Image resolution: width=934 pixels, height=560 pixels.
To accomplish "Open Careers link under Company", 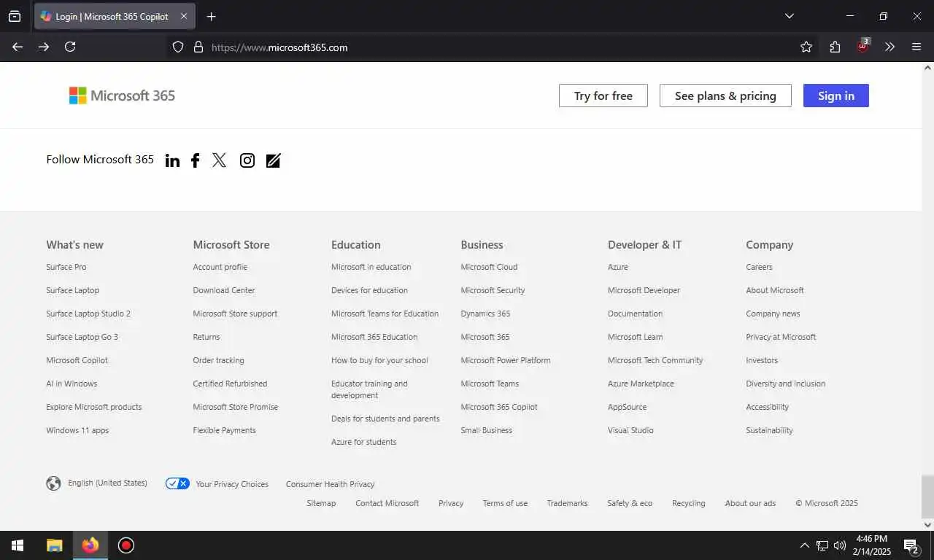I will click(x=759, y=267).
